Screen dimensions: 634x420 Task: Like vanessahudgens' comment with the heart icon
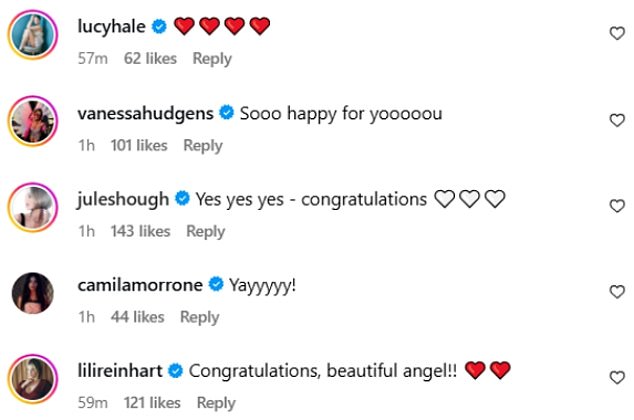[616, 120]
